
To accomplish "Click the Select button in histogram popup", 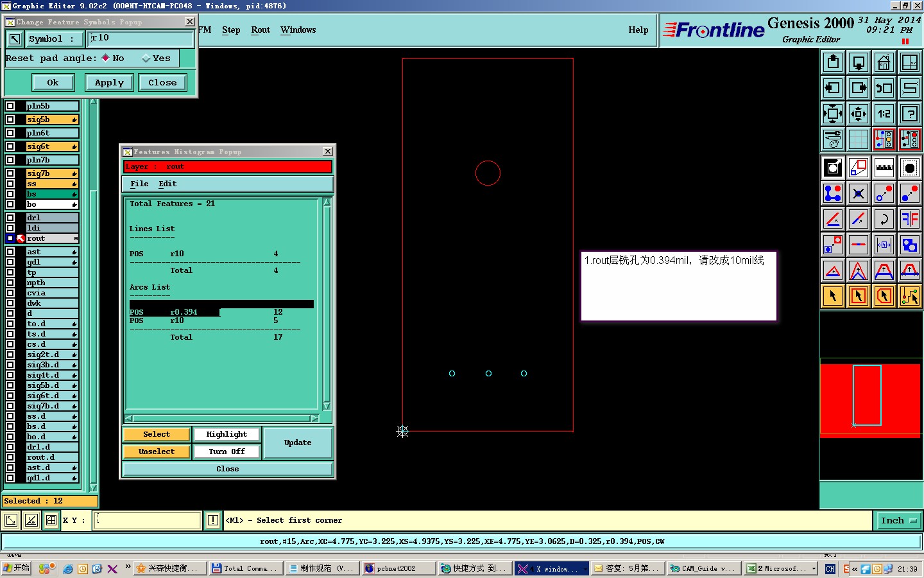I will coord(157,434).
